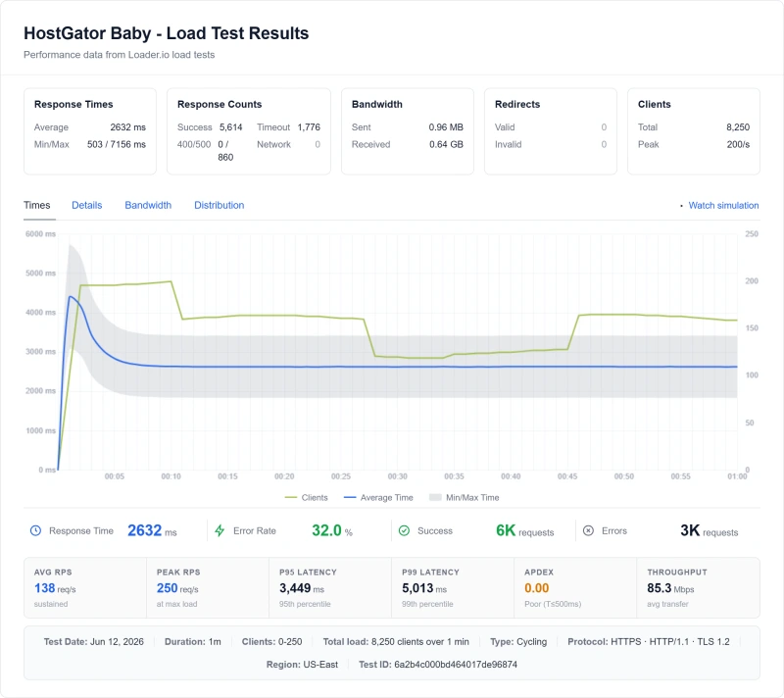Image resolution: width=784 pixels, height=698 pixels.
Task: Click the 6K requests success value
Action: [x=524, y=530]
